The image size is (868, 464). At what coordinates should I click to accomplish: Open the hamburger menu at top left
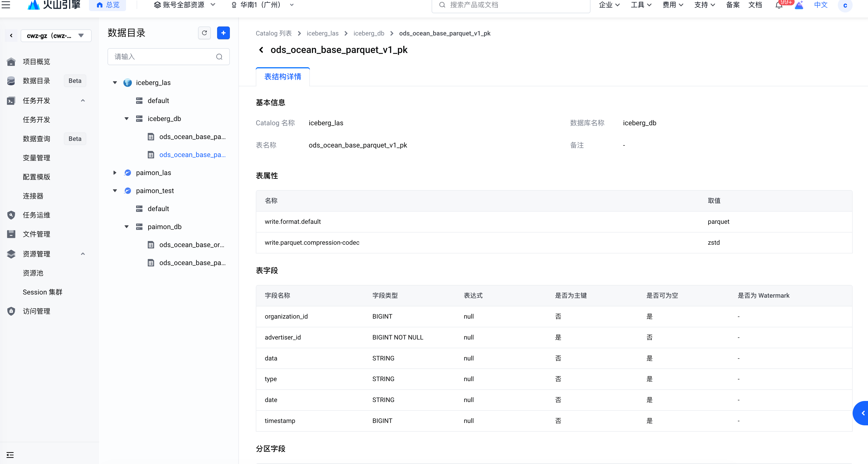point(6,5)
